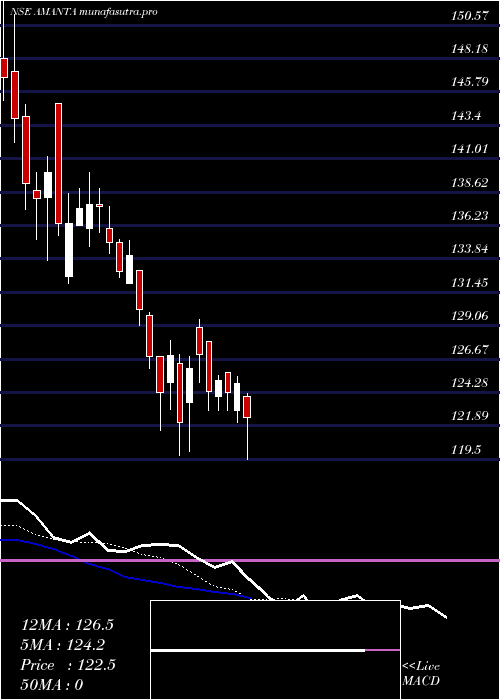The width and height of the screenshot is (500, 700).
Task: Click the tall red candlestick reaching 145
Action: [58, 163]
